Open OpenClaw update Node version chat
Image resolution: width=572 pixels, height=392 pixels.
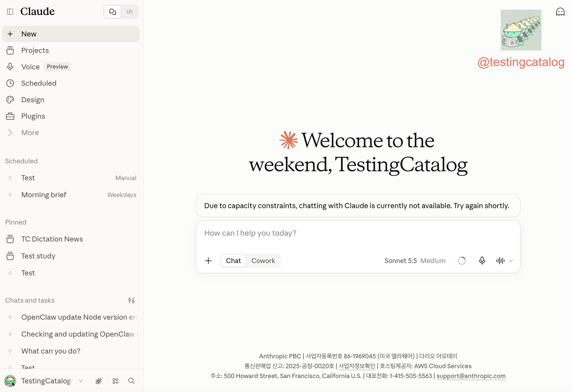[71, 317]
